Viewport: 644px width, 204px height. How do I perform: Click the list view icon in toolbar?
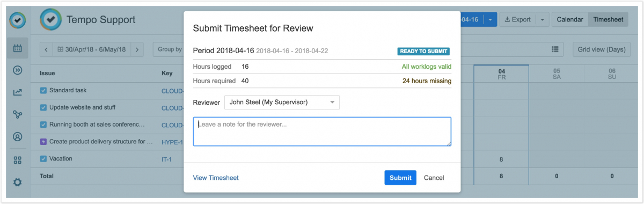coord(555,49)
